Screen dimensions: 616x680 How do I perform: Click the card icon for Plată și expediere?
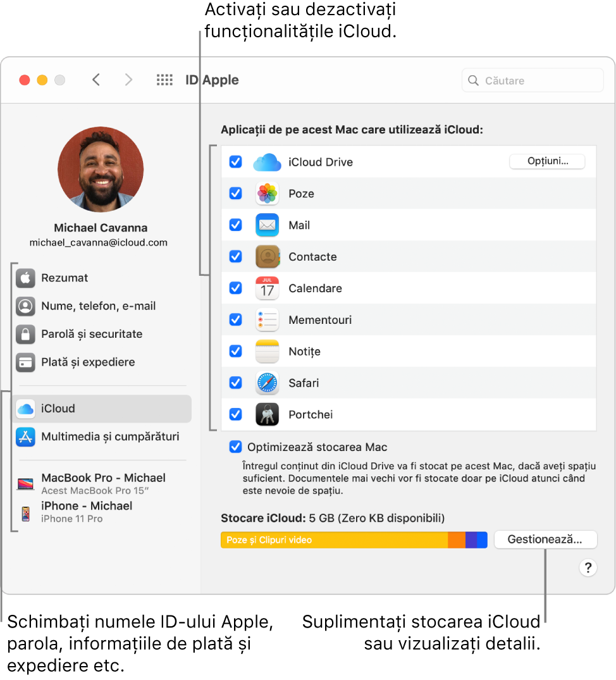(25, 362)
